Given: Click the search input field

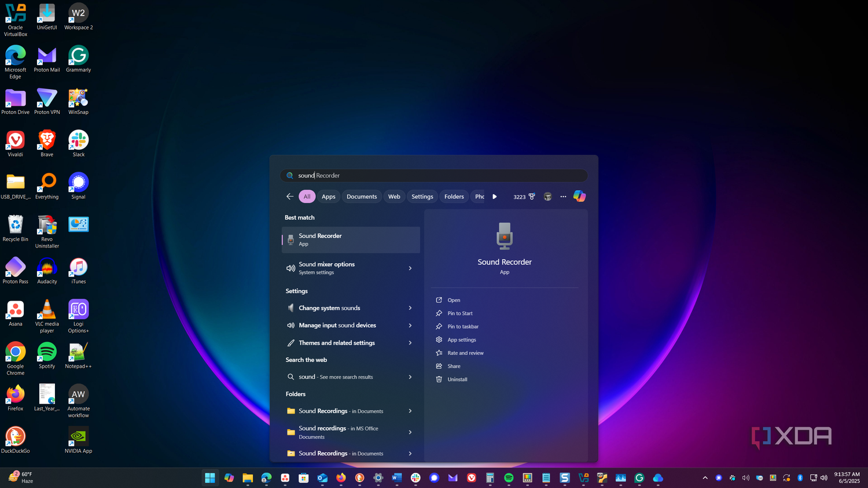Looking at the screenshot, I should click(x=434, y=175).
